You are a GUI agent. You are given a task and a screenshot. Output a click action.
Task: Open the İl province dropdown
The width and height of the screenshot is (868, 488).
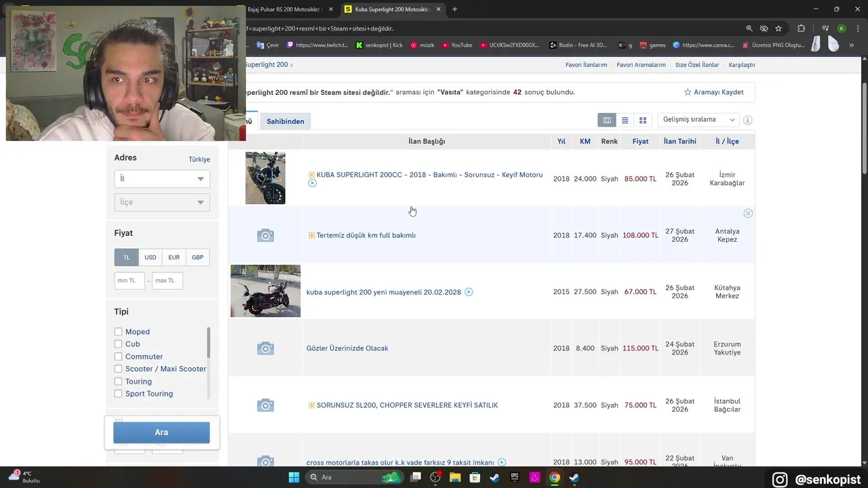(162, 179)
